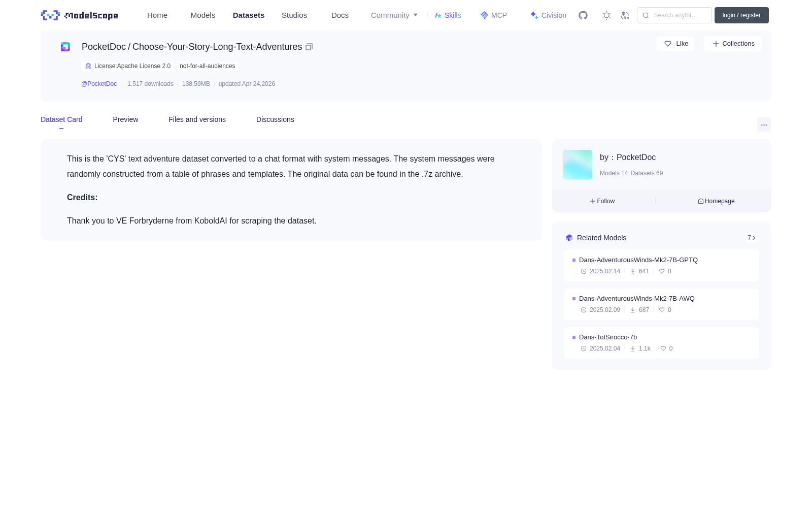Click 'Models 14' count text

pos(614,173)
